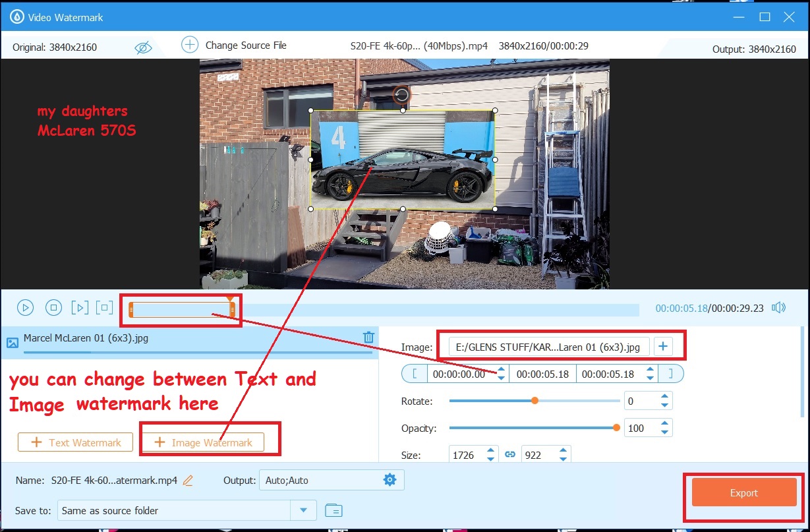This screenshot has width=810, height=532.
Task: Click the Opacity slider handle
Action: (616, 428)
